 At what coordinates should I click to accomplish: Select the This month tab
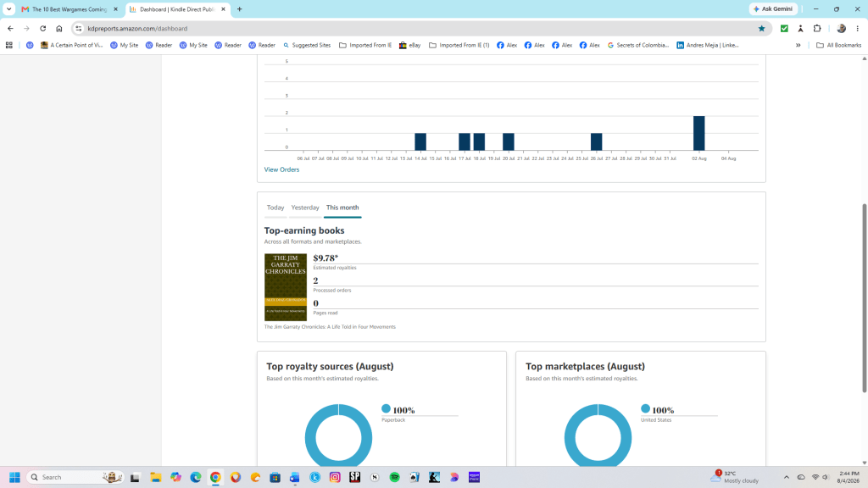pos(342,208)
